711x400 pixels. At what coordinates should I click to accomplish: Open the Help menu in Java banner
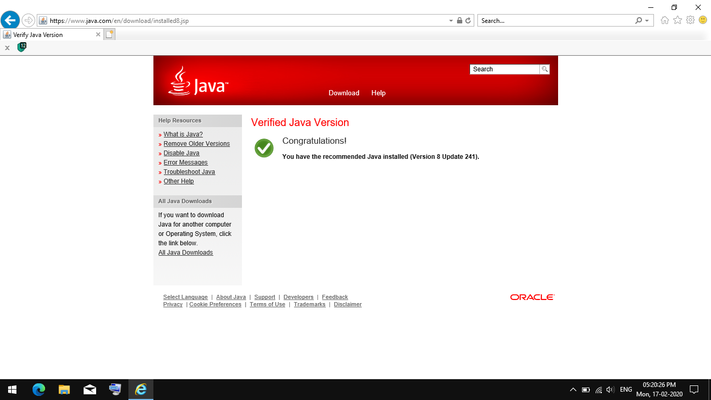pos(378,93)
